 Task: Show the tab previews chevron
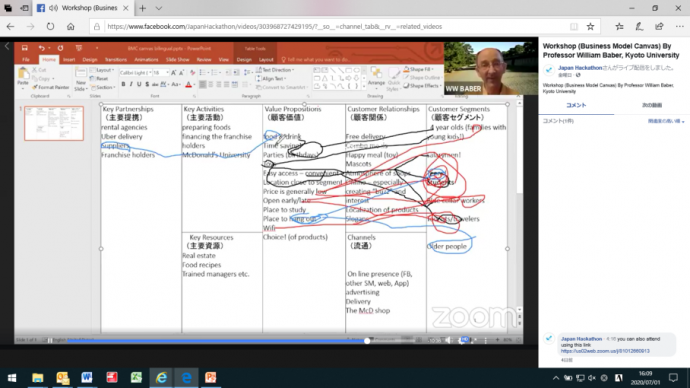158,8
